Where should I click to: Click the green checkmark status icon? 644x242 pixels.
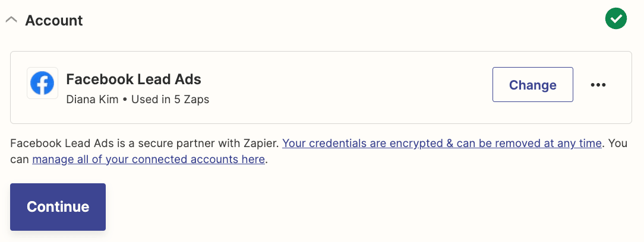tap(616, 18)
